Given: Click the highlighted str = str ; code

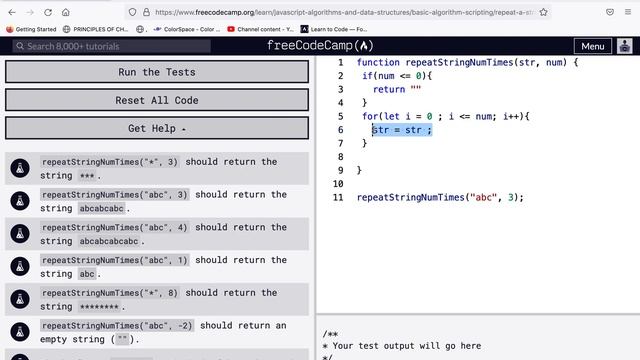Looking at the screenshot, I should [x=402, y=130].
